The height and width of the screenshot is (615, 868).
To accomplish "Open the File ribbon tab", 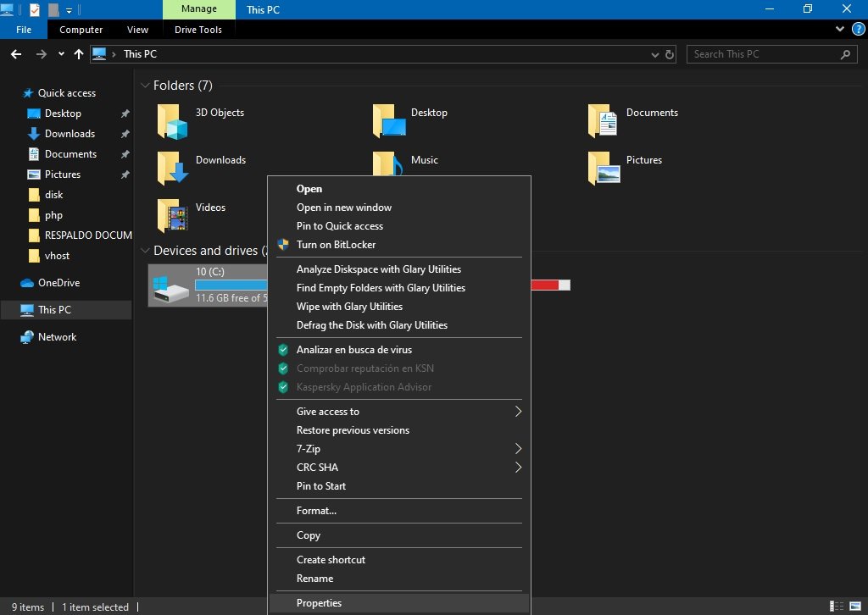I will [24, 30].
